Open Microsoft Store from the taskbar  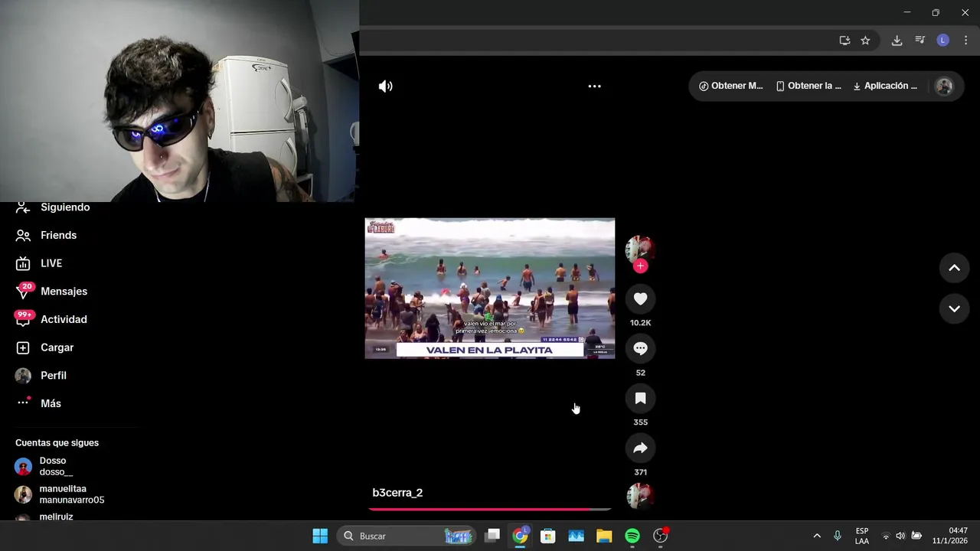coord(548,536)
